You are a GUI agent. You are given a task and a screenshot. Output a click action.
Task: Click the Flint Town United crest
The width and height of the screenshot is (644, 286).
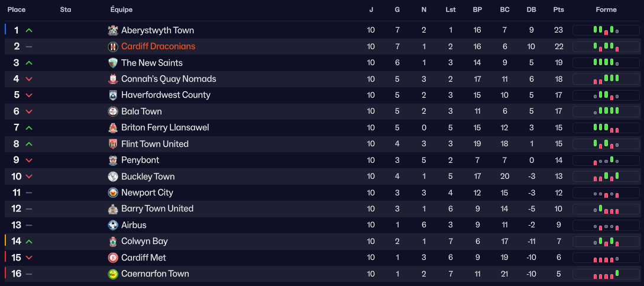point(113,144)
